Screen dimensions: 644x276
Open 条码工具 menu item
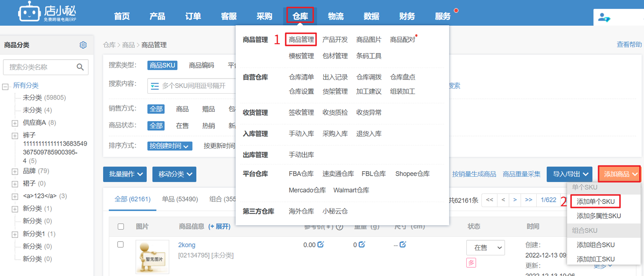click(369, 56)
